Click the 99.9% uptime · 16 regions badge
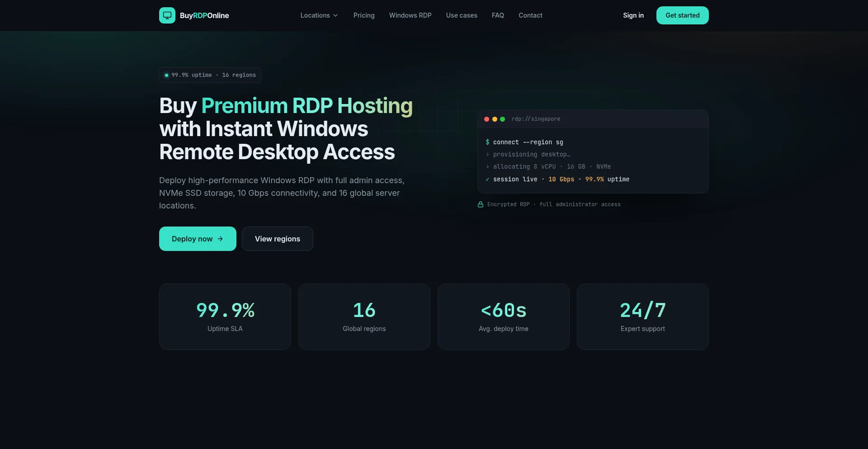The image size is (868, 449). point(210,75)
